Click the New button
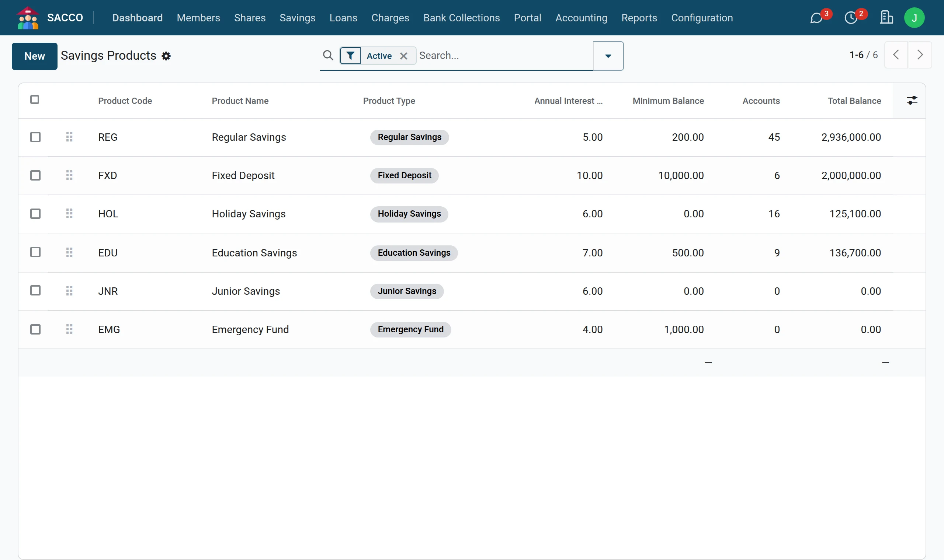 (35, 56)
